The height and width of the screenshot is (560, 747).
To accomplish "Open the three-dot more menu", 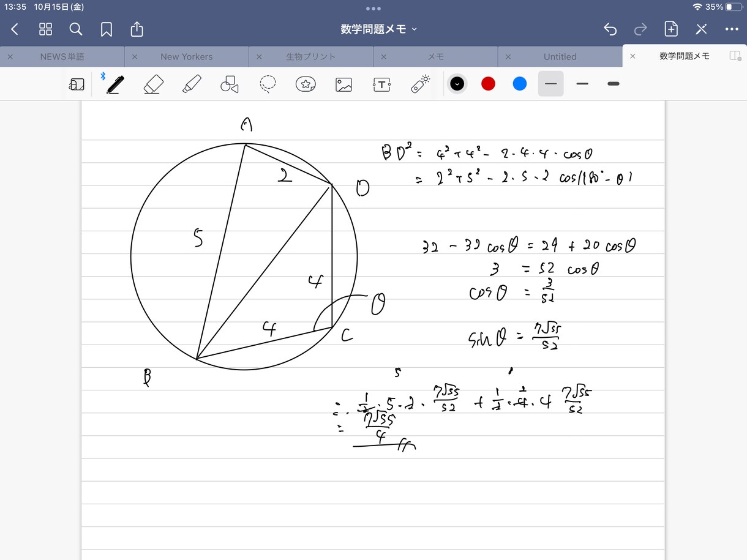I will click(732, 29).
